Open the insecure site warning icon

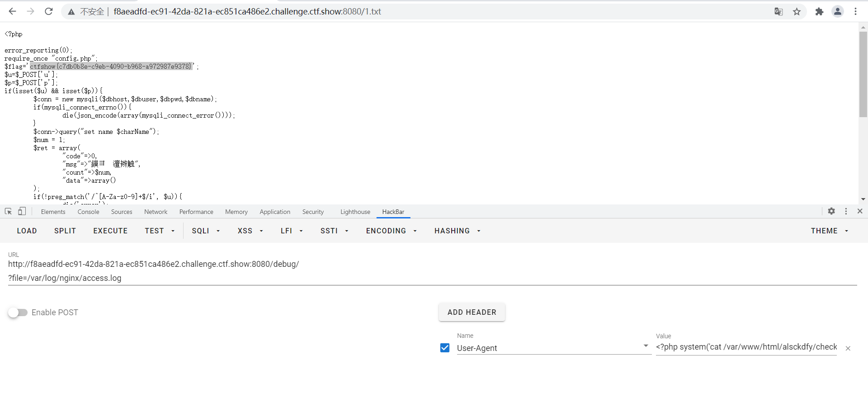pos(71,12)
